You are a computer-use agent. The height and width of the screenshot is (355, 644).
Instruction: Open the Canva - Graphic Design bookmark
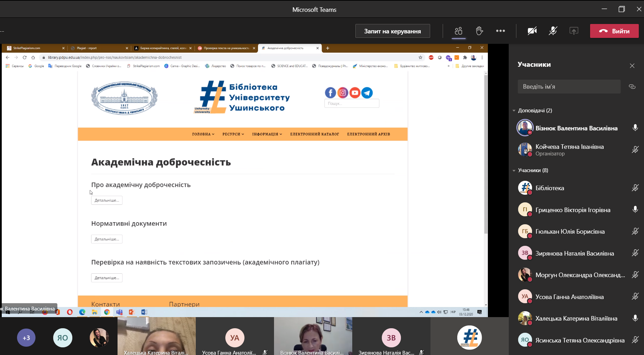pos(182,66)
